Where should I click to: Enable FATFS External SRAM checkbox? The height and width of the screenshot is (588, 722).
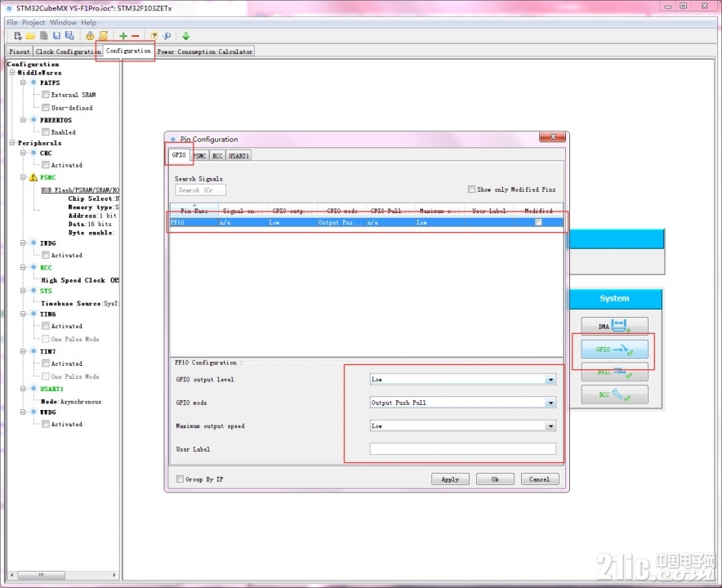(46, 95)
